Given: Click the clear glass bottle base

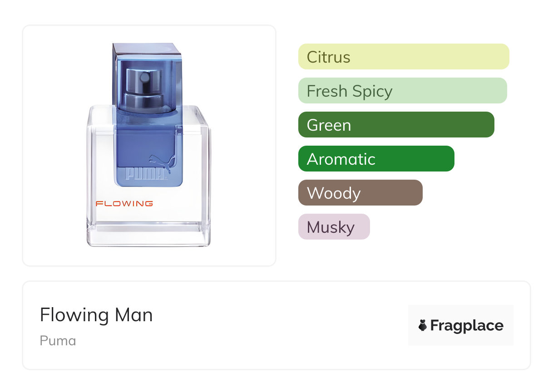Looking at the screenshot, I should (x=148, y=234).
